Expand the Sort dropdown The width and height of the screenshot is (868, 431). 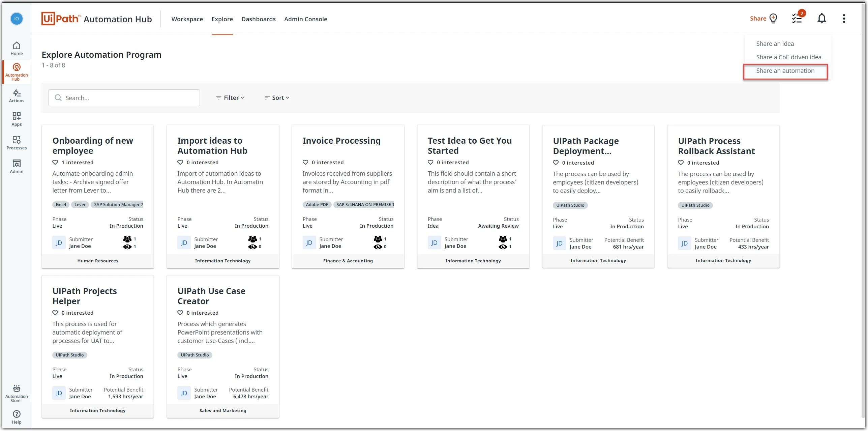(x=277, y=98)
